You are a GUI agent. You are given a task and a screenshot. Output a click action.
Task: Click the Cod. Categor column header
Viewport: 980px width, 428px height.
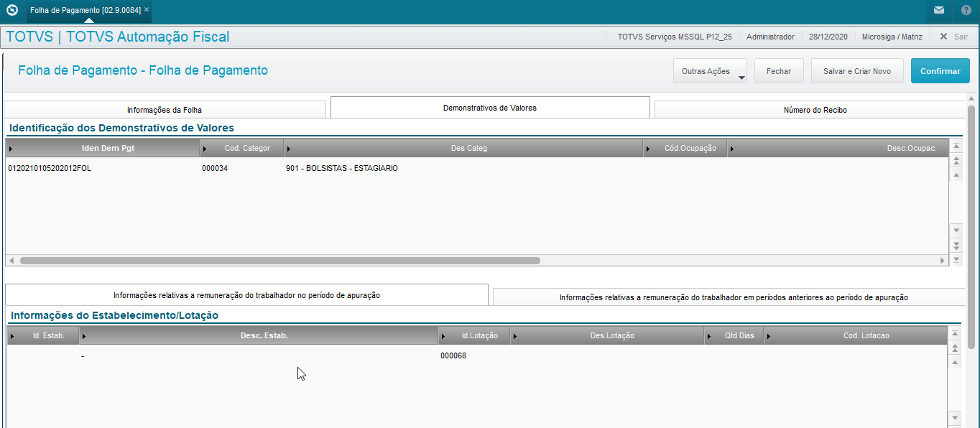tap(242, 148)
